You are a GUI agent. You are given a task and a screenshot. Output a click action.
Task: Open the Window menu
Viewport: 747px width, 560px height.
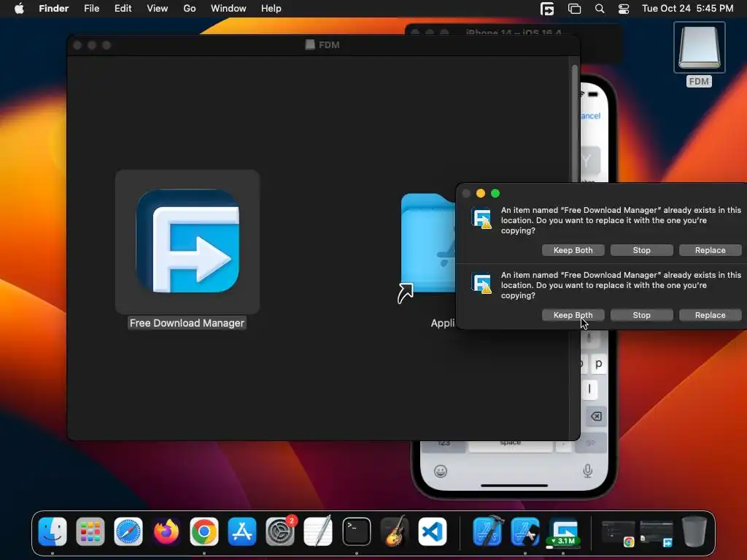(x=228, y=9)
